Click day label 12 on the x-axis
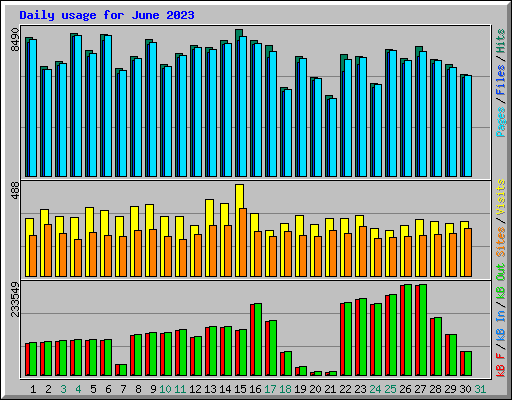512x400 pixels. [x=195, y=389]
